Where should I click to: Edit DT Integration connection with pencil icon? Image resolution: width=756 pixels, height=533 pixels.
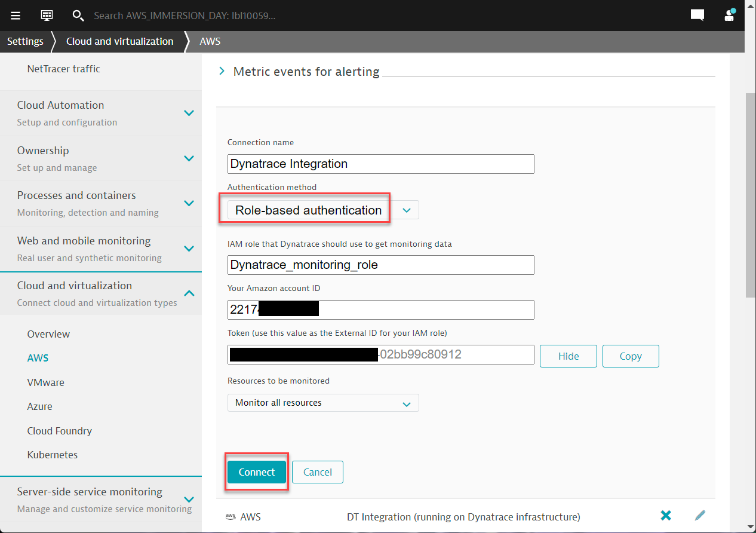pyautogui.click(x=700, y=516)
